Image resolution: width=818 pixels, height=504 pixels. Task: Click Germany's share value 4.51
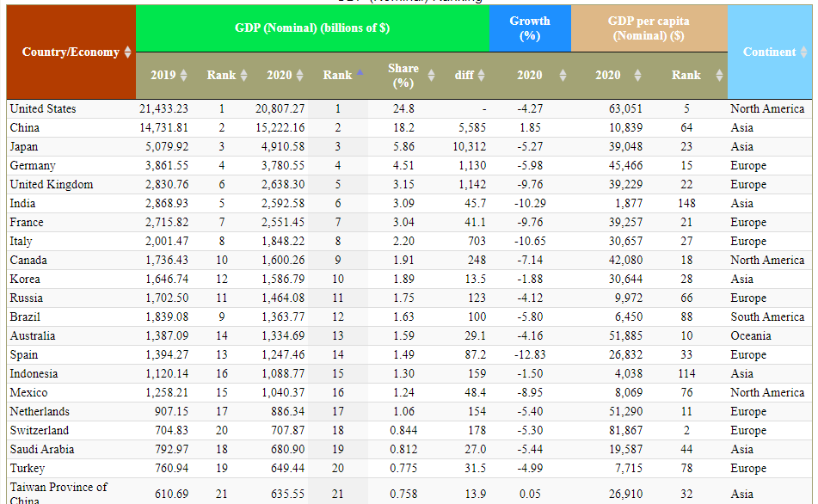[x=403, y=166]
